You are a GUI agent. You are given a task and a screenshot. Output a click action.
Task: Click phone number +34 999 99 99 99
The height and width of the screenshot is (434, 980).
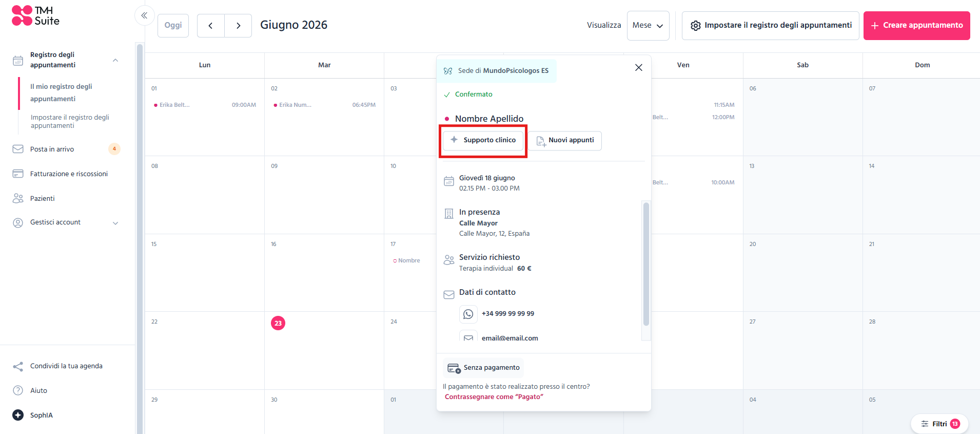pyautogui.click(x=508, y=314)
